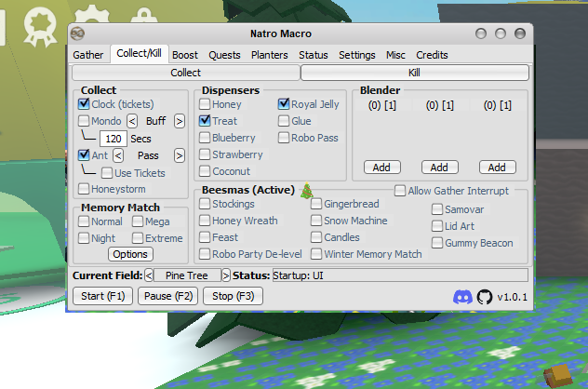This screenshot has height=389, width=588.
Task: Click the Natro Macro title bar app icon
Action: pos(78,34)
